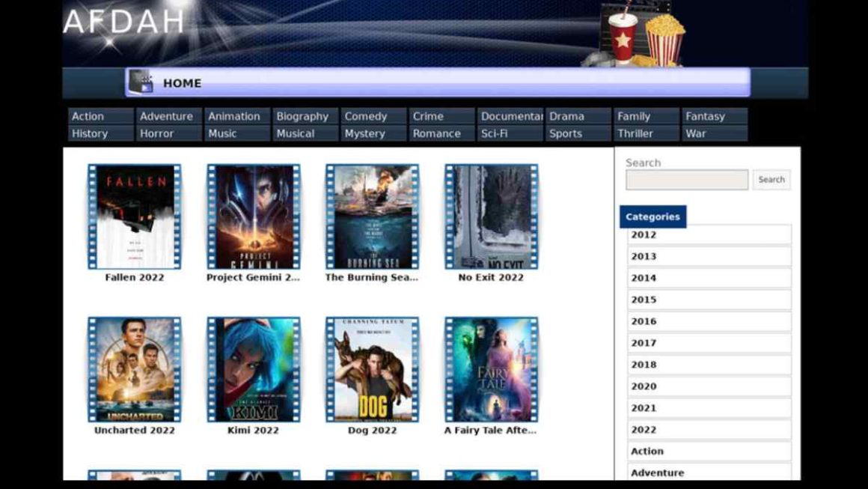Open the Romance genre
The width and height of the screenshot is (868, 489).
point(441,133)
